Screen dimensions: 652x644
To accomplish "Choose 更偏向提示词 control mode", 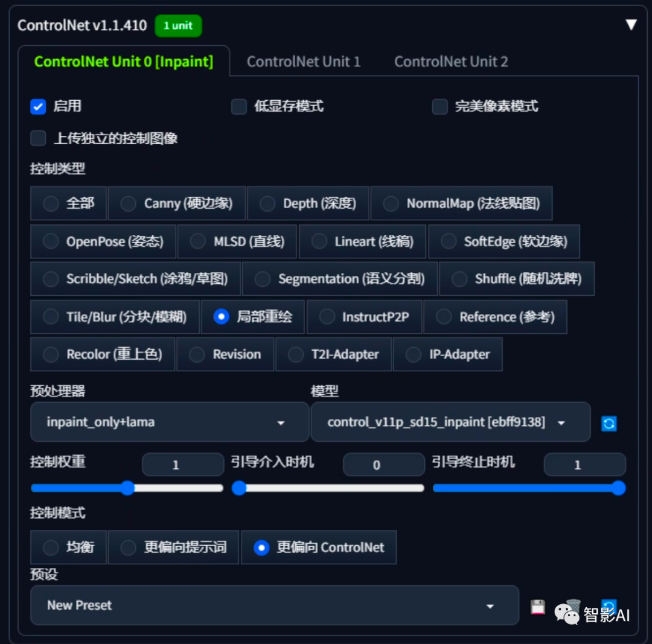I will click(x=173, y=547).
